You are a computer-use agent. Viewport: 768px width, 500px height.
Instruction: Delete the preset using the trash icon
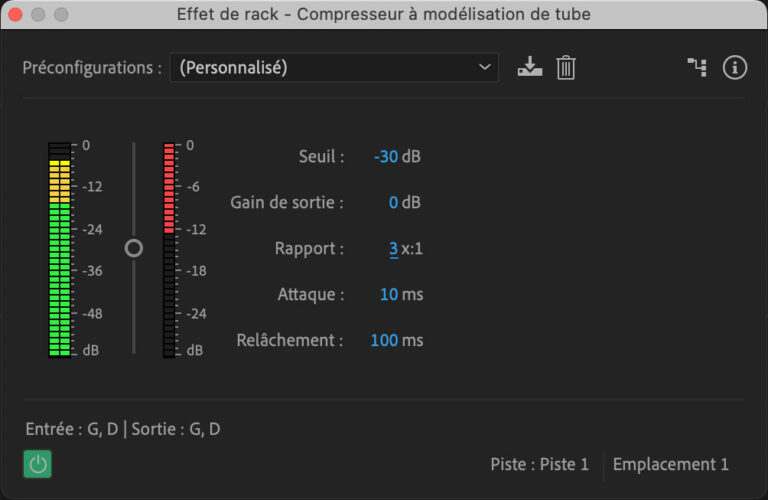566,68
